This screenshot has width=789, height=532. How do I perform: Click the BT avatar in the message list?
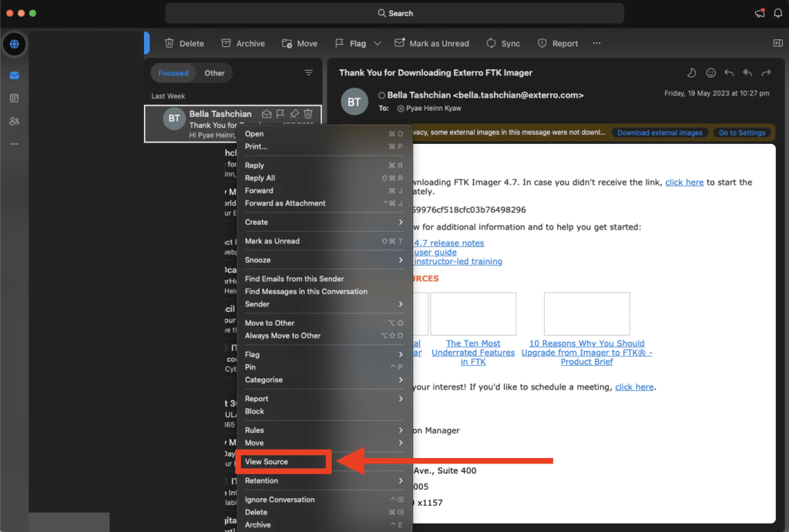tap(174, 119)
